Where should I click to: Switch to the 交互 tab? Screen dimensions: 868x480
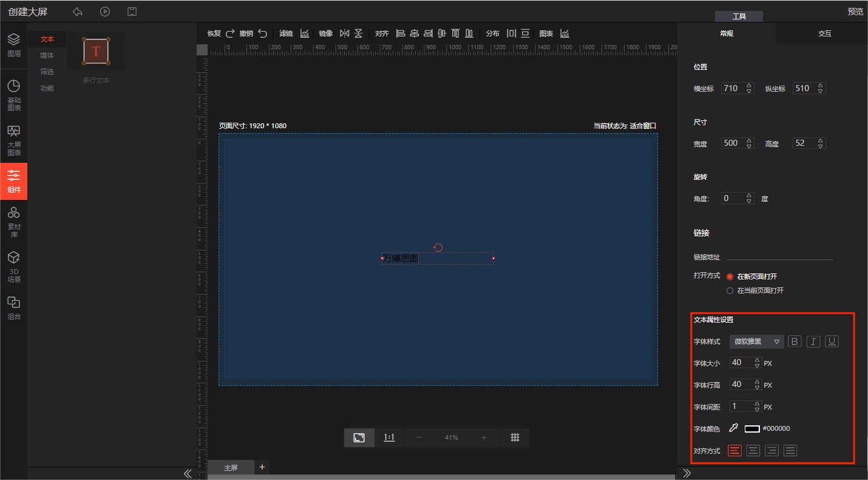tap(824, 33)
